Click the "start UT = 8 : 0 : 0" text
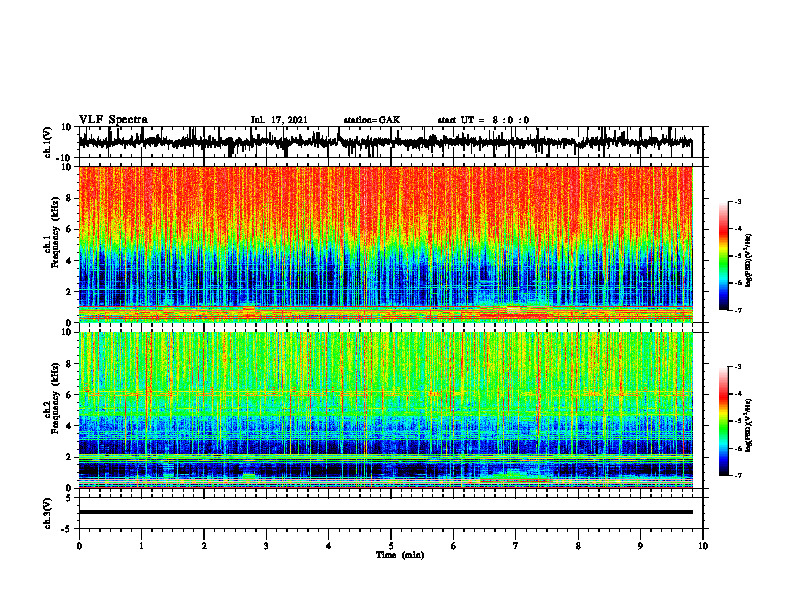792x612 pixels. [x=483, y=120]
